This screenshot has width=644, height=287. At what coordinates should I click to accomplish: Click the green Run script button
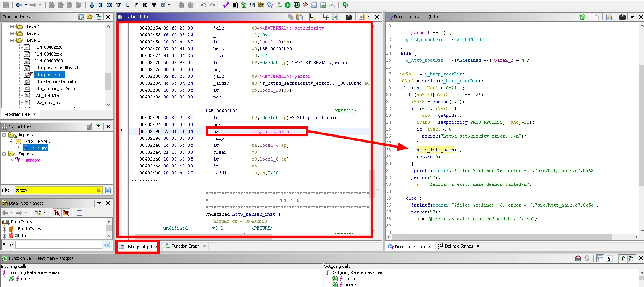pos(288,5)
